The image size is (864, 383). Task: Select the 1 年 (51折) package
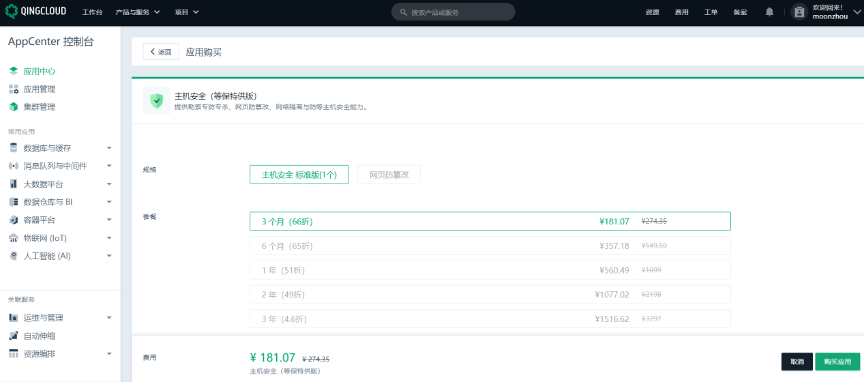click(x=490, y=270)
